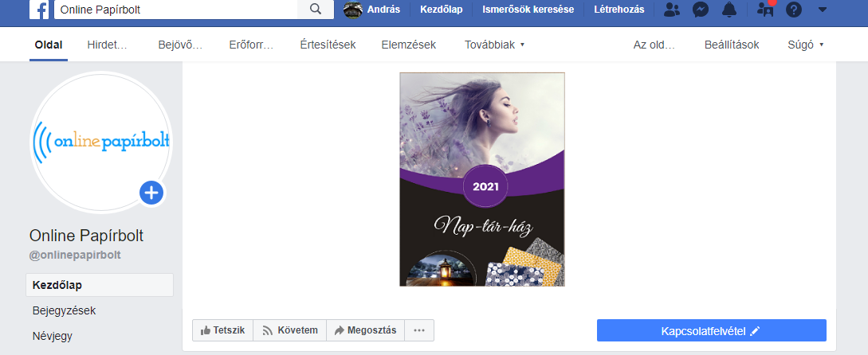Open the 2021 Nap-tár-ház cover image

(482, 179)
